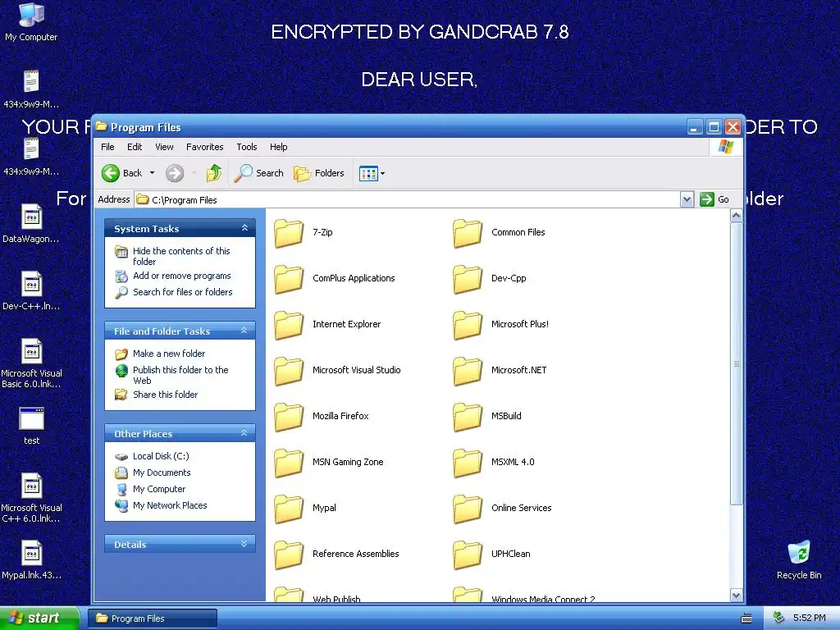The height and width of the screenshot is (630, 840).
Task: Select the Dev-Cpp folder icon
Action: pyautogui.click(x=468, y=279)
